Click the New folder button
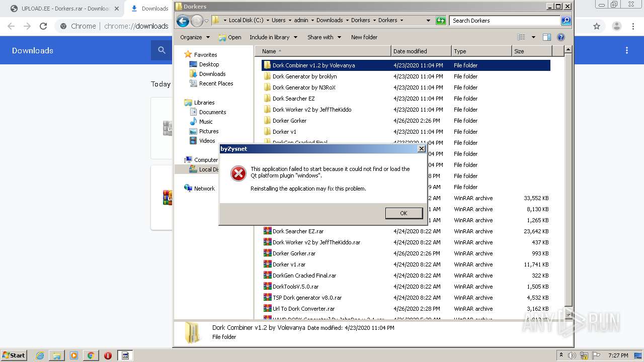644x362 pixels. click(364, 37)
